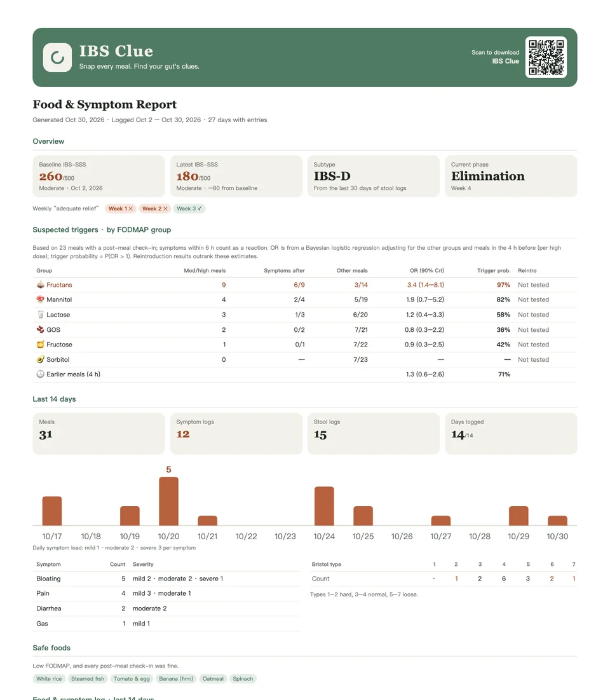
Task: Select the Week 2 relief badge
Action: tap(154, 209)
